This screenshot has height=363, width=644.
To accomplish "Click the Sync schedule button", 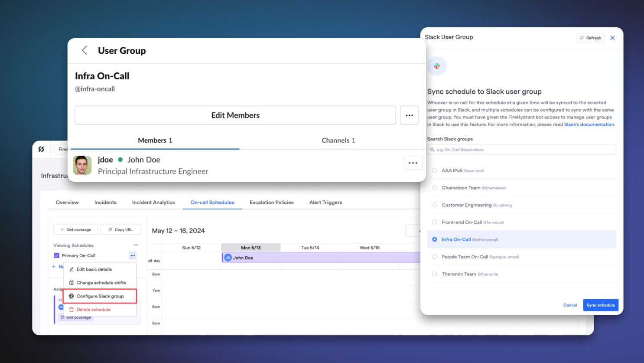I will click(x=601, y=305).
